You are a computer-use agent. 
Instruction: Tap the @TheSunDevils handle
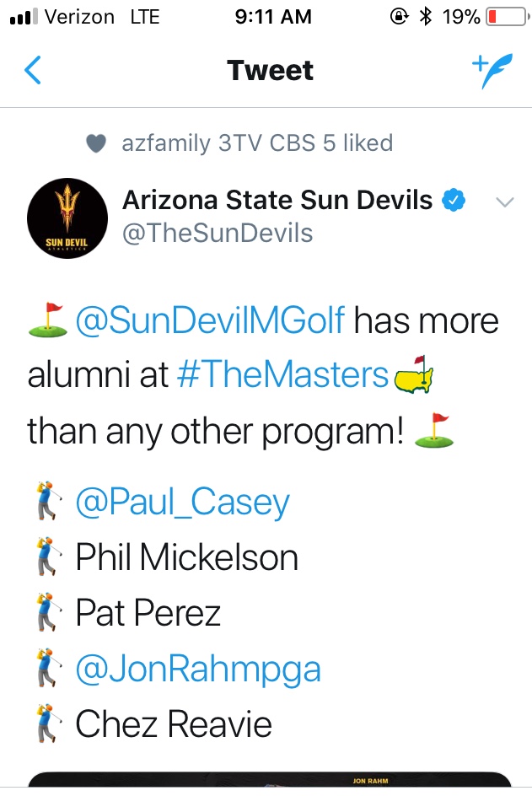point(218,233)
